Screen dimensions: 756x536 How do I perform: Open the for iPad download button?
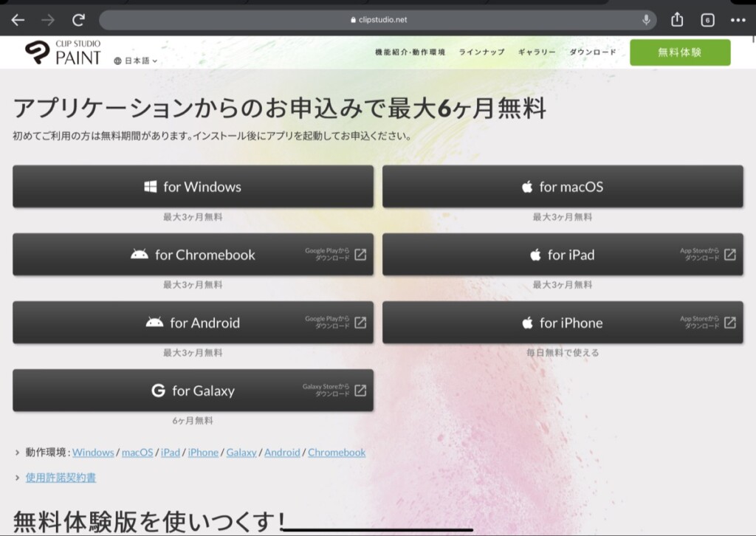563,255
